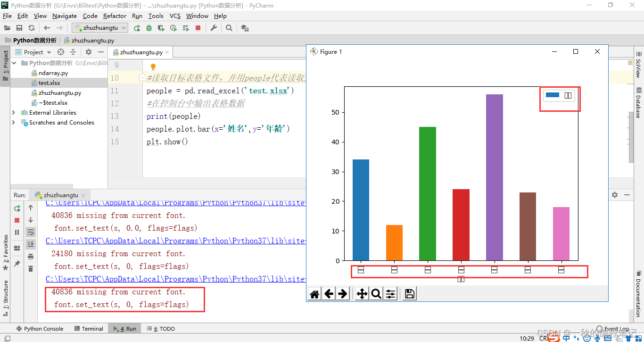
Task: Open the Refactor menu
Action: coord(115,16)
